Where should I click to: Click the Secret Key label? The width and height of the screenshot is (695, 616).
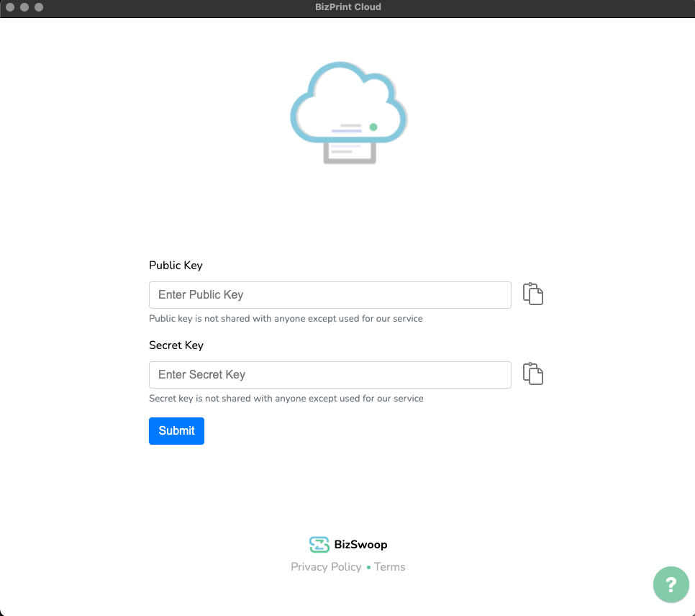(176, 345)
